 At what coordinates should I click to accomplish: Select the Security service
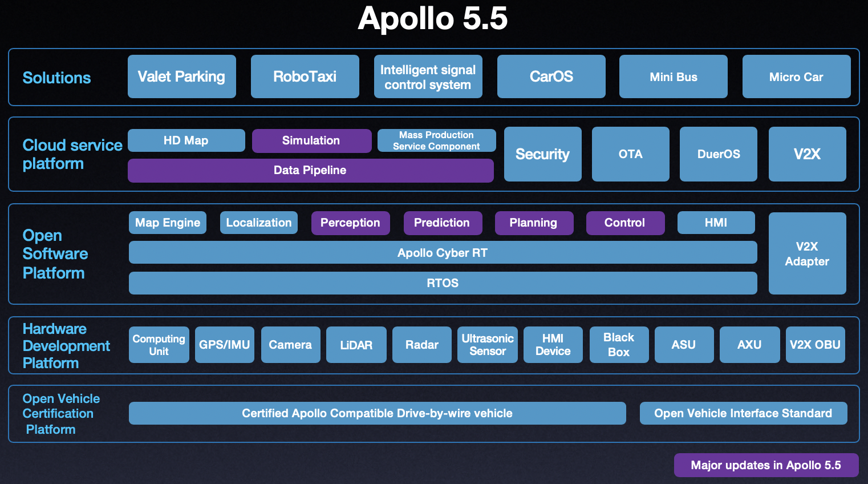click(542, 154)
